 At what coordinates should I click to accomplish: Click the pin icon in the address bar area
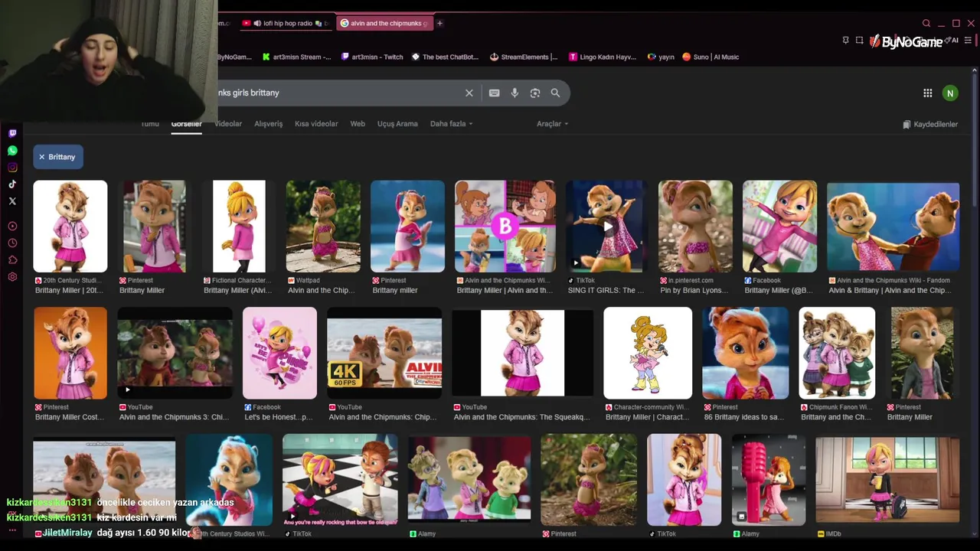845,40
